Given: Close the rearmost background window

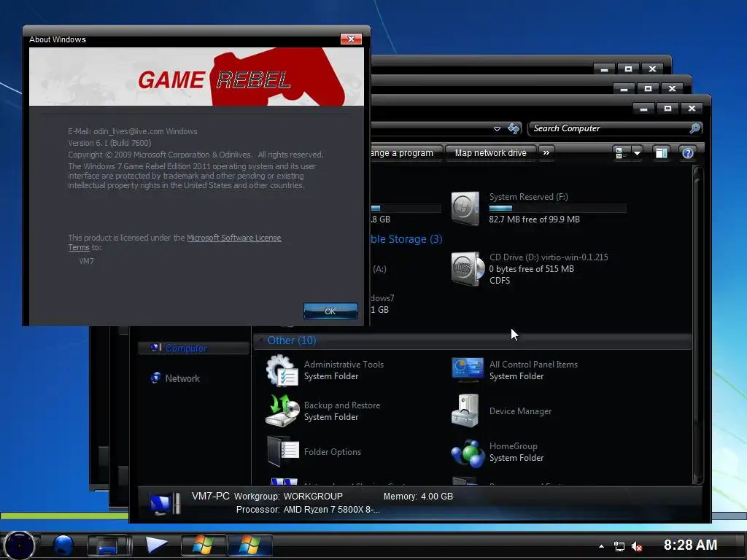Looking at the screenshot, I should point(652,69).
